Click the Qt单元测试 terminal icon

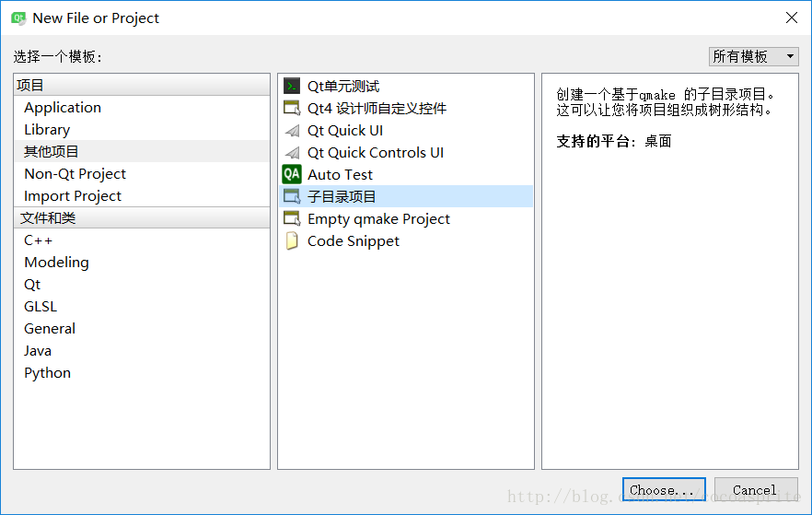click(292, 86)
